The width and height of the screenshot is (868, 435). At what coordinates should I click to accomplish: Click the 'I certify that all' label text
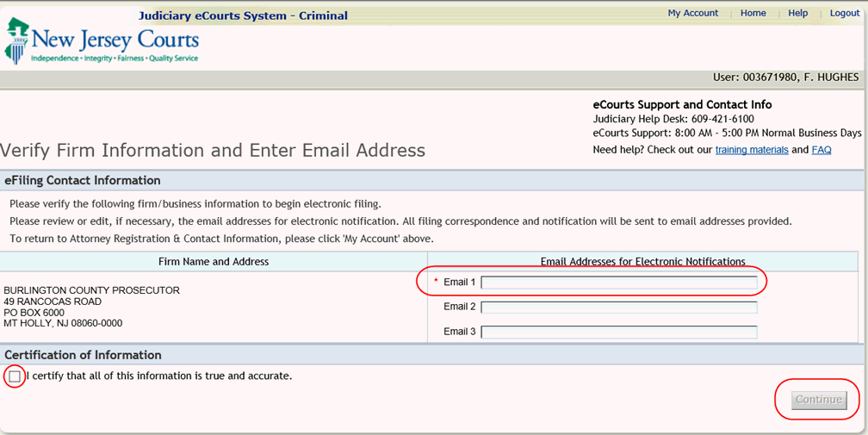click(x=160, y=376)
